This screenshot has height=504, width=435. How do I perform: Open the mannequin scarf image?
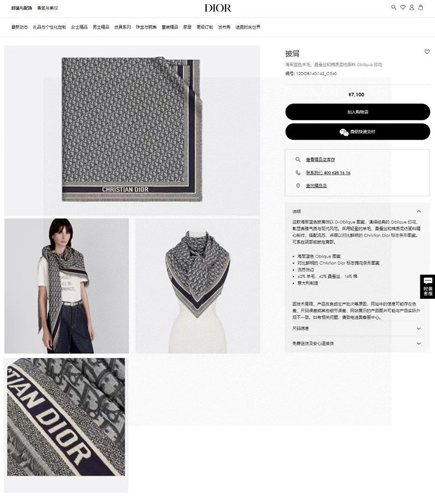coord(197,286)
